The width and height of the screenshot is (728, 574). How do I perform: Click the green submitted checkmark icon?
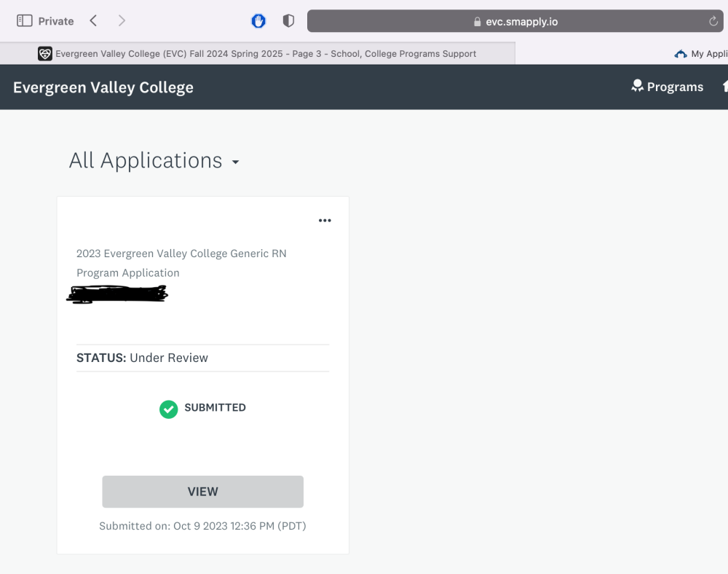click(x=168, y=409)
